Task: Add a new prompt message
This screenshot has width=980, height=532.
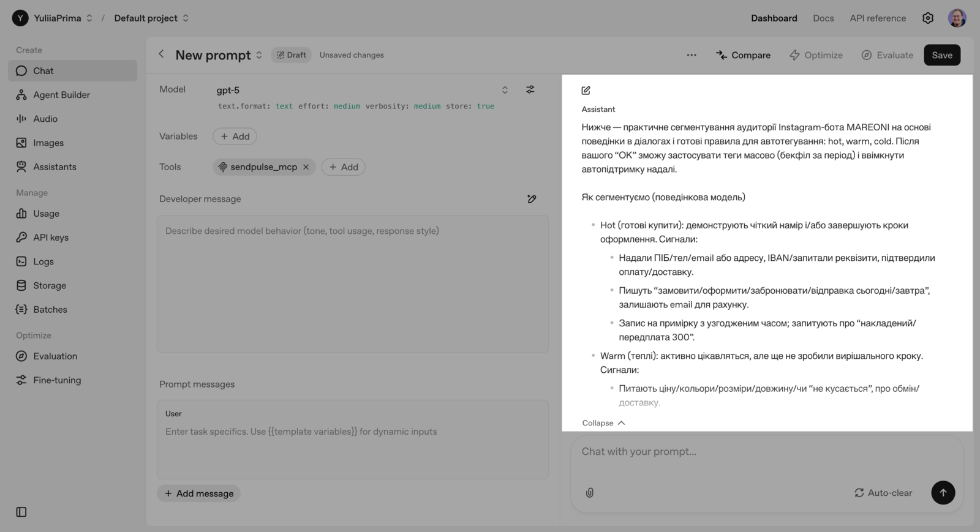Action: [x=199, y=493]
